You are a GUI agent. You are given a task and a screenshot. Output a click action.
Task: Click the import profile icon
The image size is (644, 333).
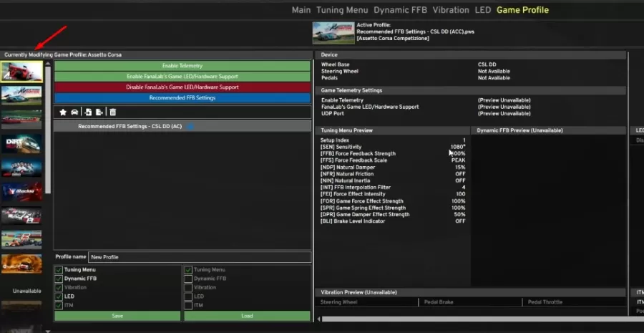point(87,112)
